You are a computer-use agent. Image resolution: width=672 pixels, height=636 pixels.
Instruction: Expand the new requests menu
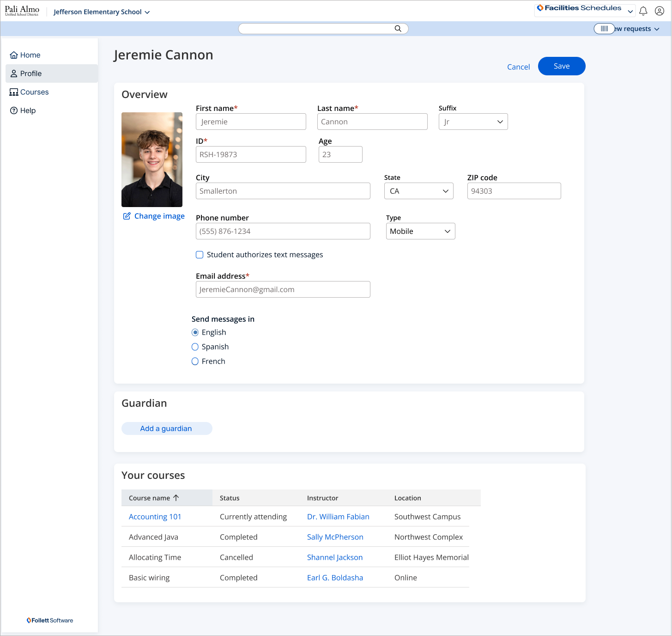click(x=656, y=29)
